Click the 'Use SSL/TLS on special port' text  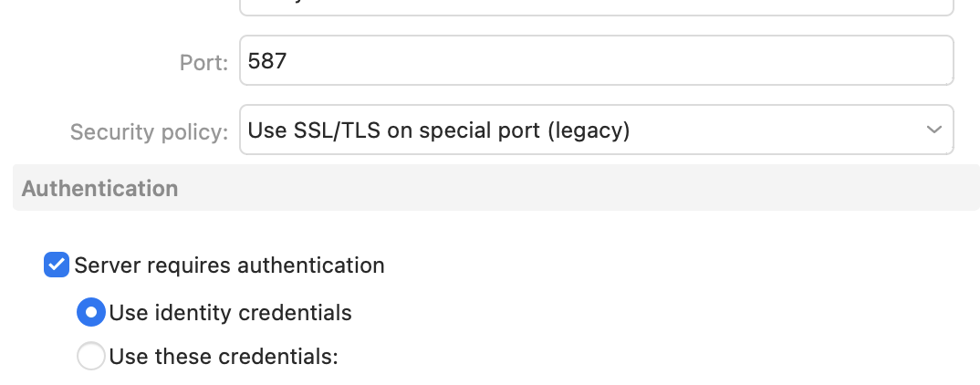pyautogui.click(x=395, y=130)
